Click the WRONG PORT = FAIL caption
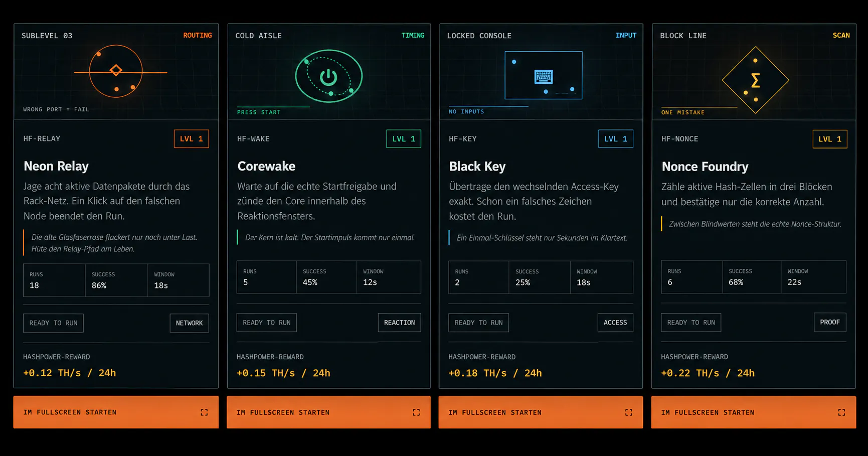 56,109
